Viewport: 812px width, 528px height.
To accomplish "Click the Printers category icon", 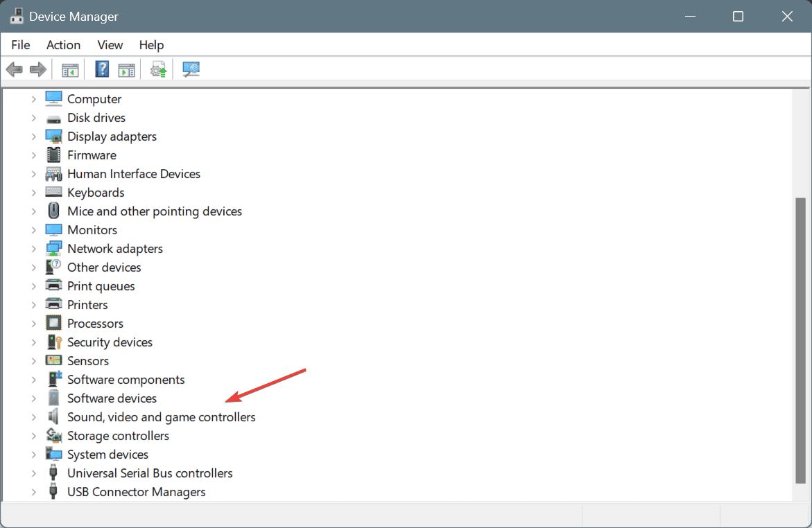I will tap(54, 304).
